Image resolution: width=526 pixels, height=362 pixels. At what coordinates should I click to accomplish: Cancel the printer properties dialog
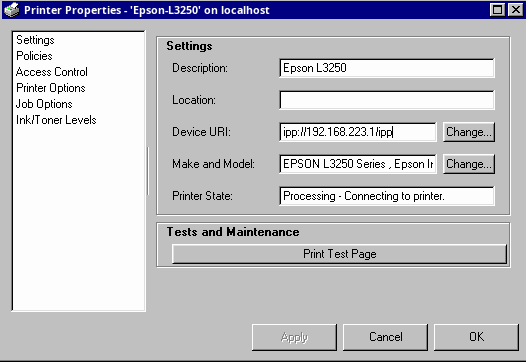[385, 337]
